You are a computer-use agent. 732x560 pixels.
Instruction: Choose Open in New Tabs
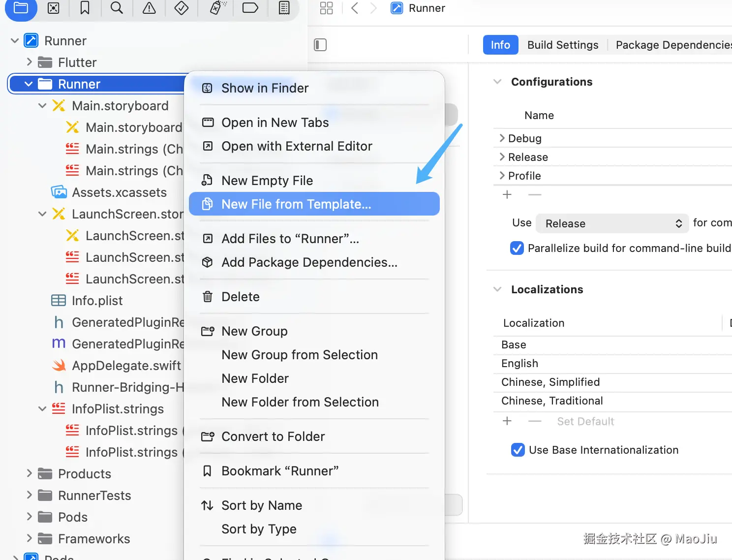click(x=314, y=123)
